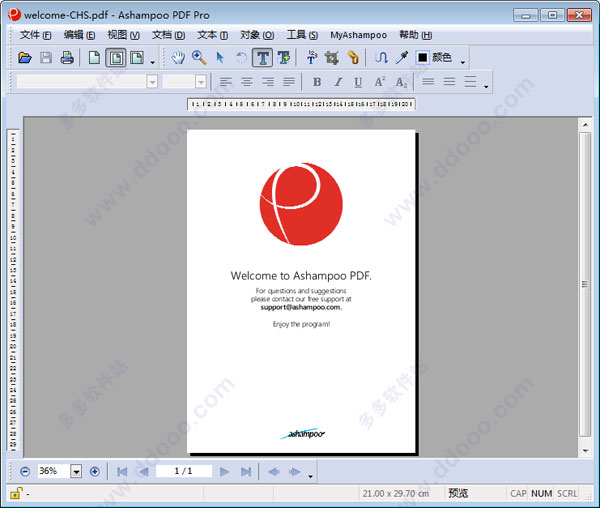Toggle Superscript formatting
Screen dimensions: 600x508
[x=380, y=82]
